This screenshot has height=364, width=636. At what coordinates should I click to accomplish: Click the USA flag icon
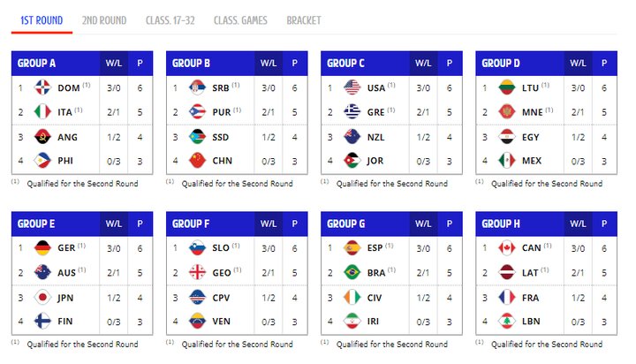[x=352, y=87]
